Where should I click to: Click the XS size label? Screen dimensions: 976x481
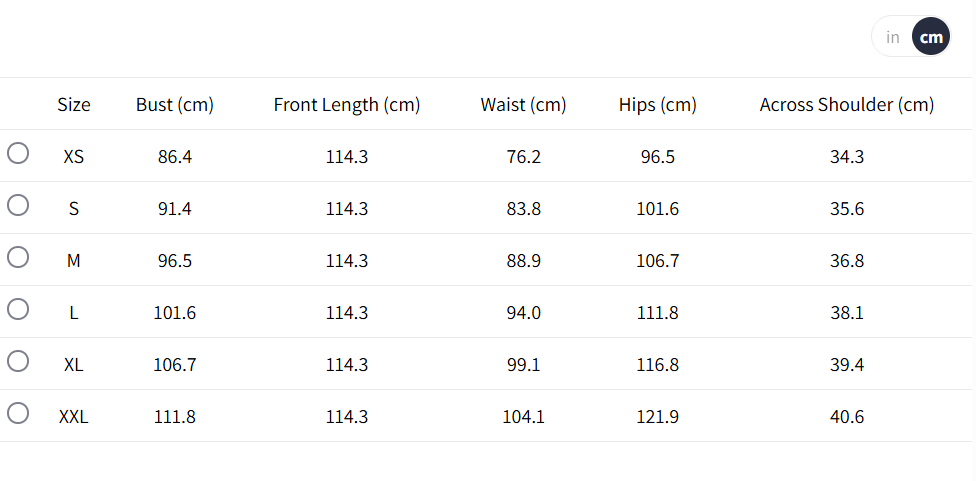74,156
